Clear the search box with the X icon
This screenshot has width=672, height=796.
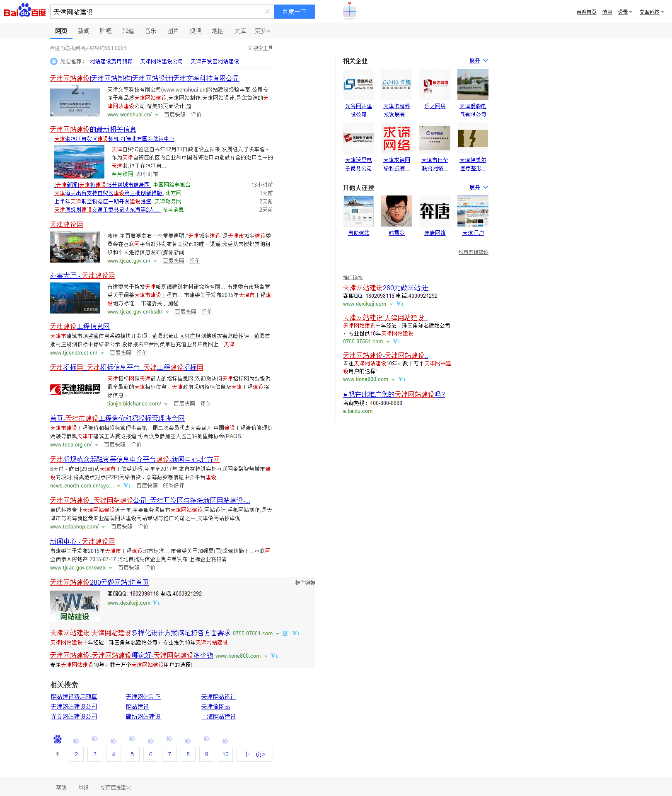pyautogui.click(x=267, y=12)
